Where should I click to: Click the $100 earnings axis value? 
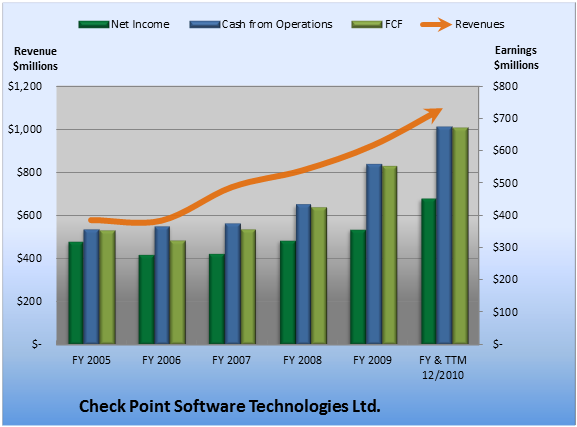pos(505,312)
